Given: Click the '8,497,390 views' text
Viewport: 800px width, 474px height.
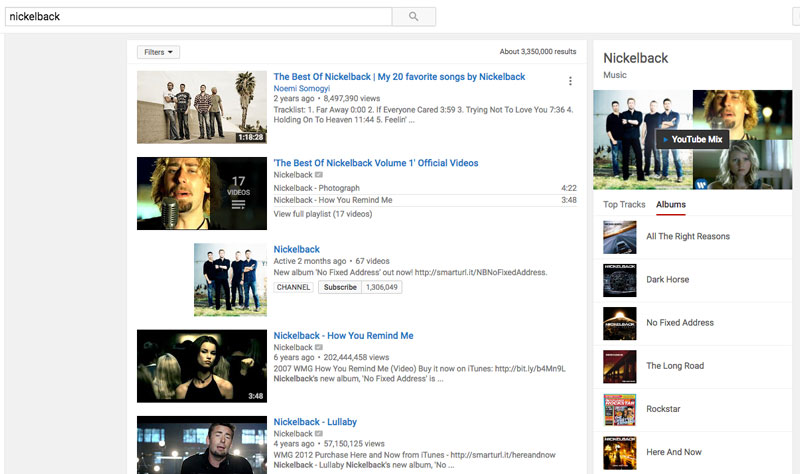Looking at the screenshot, I should click(x=352, y=98).
